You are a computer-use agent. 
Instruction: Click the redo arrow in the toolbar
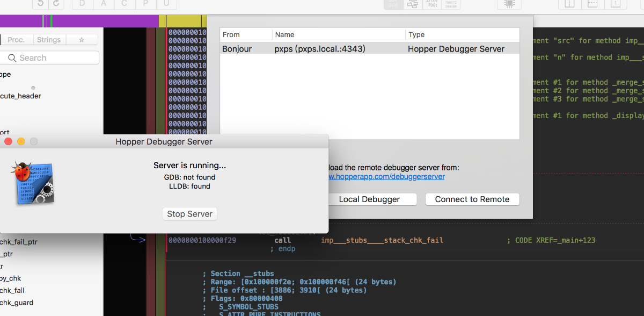[57, 4]
